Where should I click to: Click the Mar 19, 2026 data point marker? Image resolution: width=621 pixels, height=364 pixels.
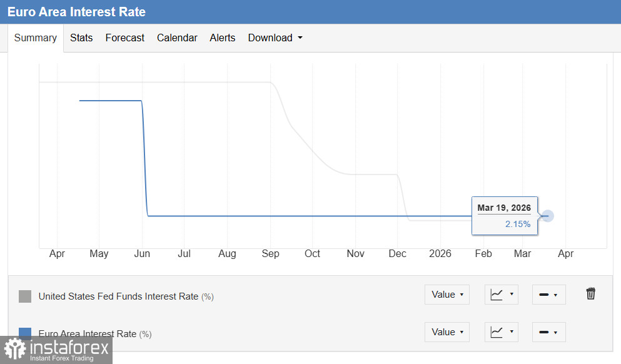pos(548,216)
